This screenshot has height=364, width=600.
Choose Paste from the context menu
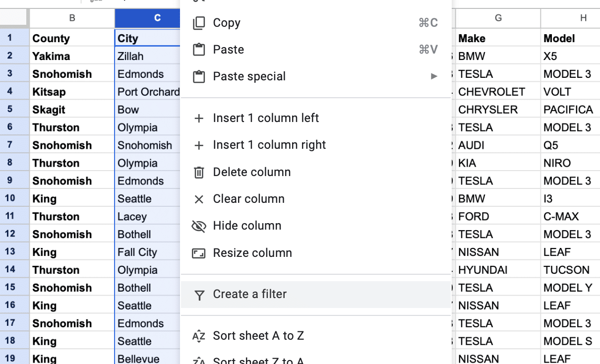316,50
